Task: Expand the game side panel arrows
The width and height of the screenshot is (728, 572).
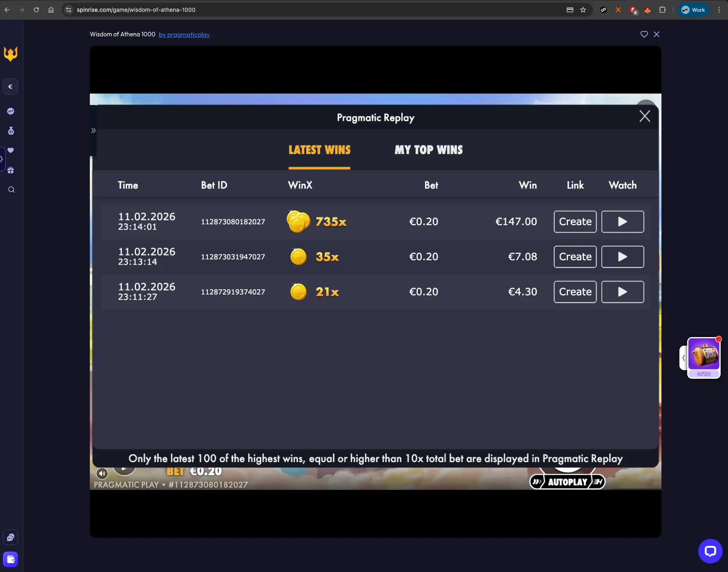Action: click(x=94, y=131)
